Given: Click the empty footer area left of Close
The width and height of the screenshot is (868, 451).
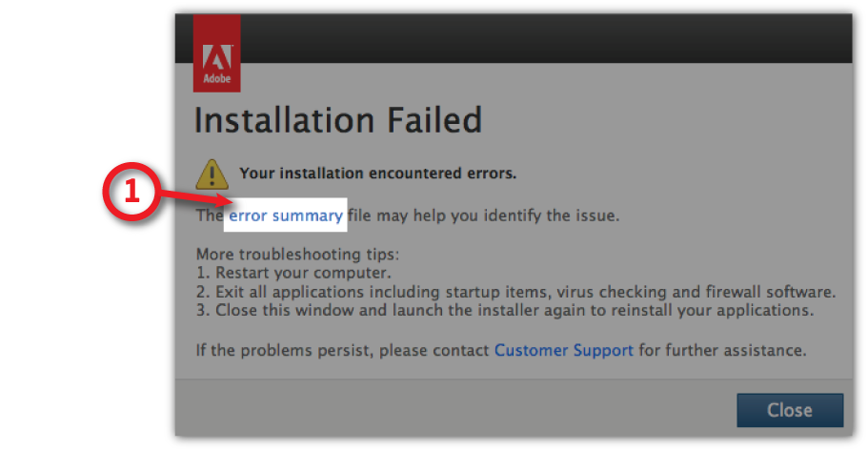Looking at the screenshot, I should pyautogui.click(x=448, y=410).
